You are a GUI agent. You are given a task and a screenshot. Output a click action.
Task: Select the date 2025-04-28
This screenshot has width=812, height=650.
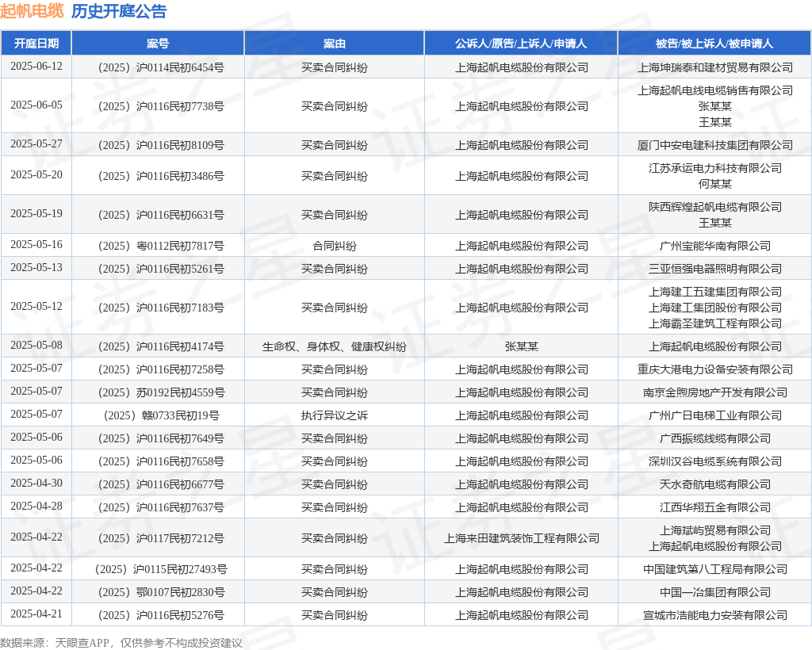36,507
